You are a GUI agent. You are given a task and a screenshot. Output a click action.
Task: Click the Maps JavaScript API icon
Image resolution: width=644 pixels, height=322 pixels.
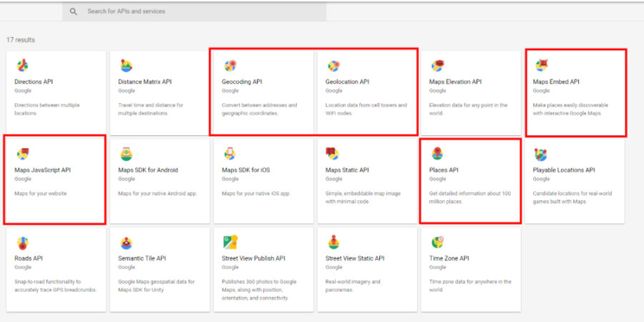coord(23,154)
